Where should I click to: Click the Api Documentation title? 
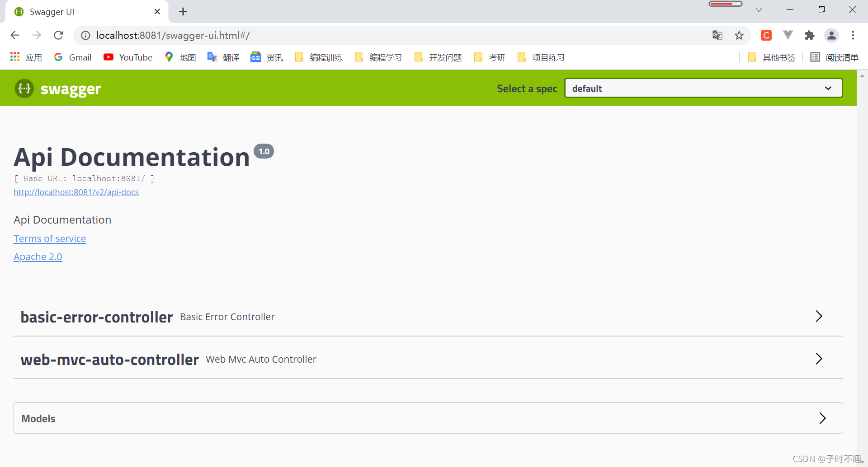(132, 157)
